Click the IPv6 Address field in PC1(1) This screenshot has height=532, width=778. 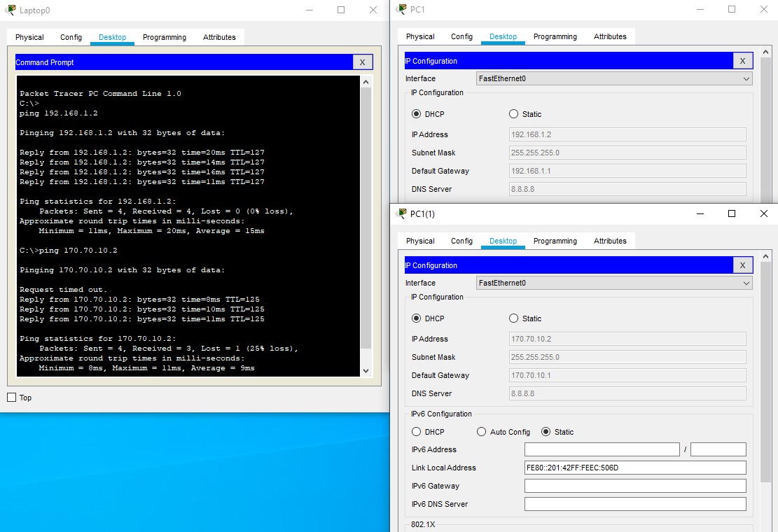pos(602,449)
